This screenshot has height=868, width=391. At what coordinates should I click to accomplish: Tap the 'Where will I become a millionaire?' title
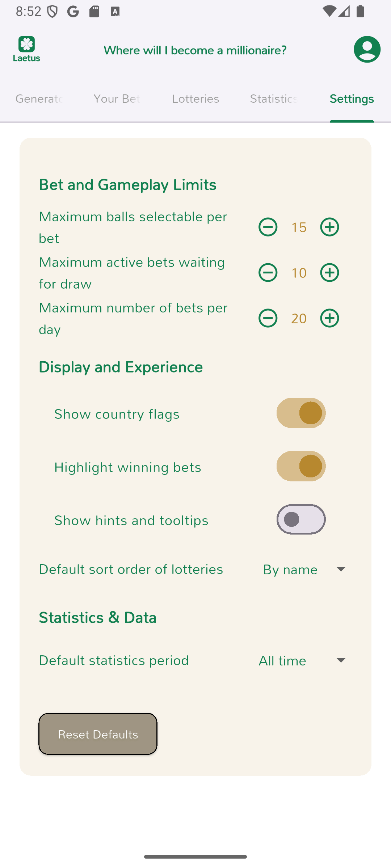coord(195,50)
